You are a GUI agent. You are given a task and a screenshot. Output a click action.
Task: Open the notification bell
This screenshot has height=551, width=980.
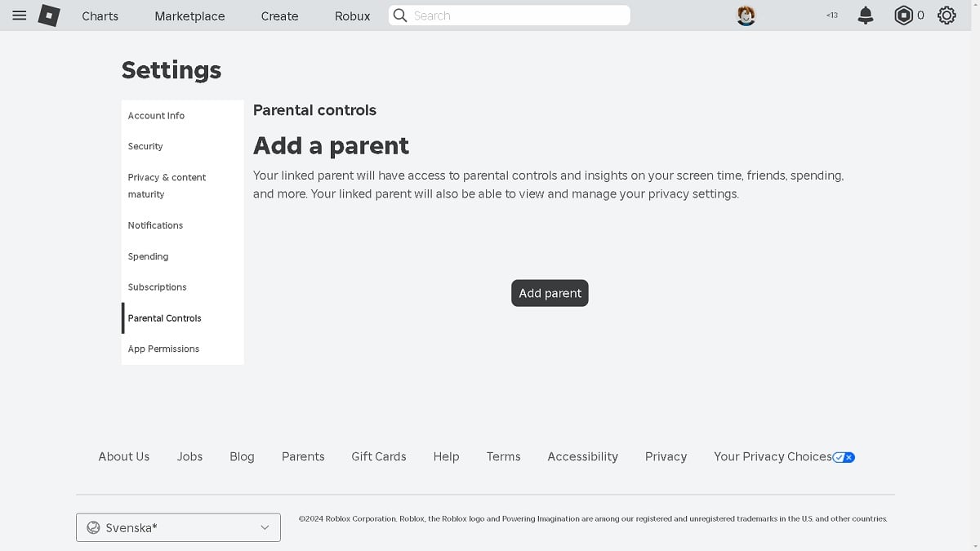(866, 16)
